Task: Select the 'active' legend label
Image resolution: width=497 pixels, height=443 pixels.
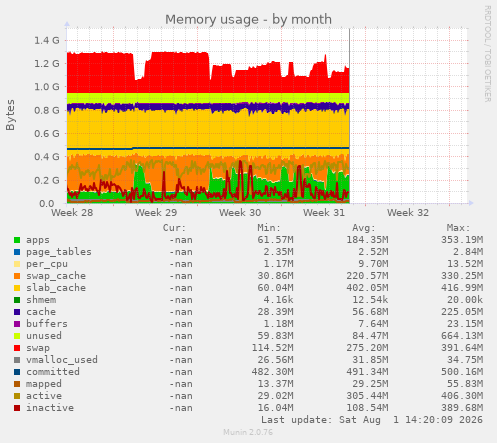Action: (44, 396)
